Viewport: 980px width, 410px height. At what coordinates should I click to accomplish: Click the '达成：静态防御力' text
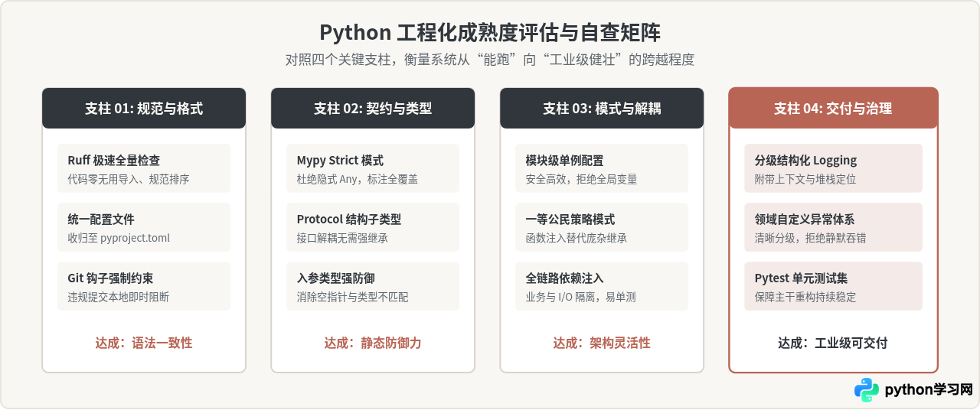(373, 343)
